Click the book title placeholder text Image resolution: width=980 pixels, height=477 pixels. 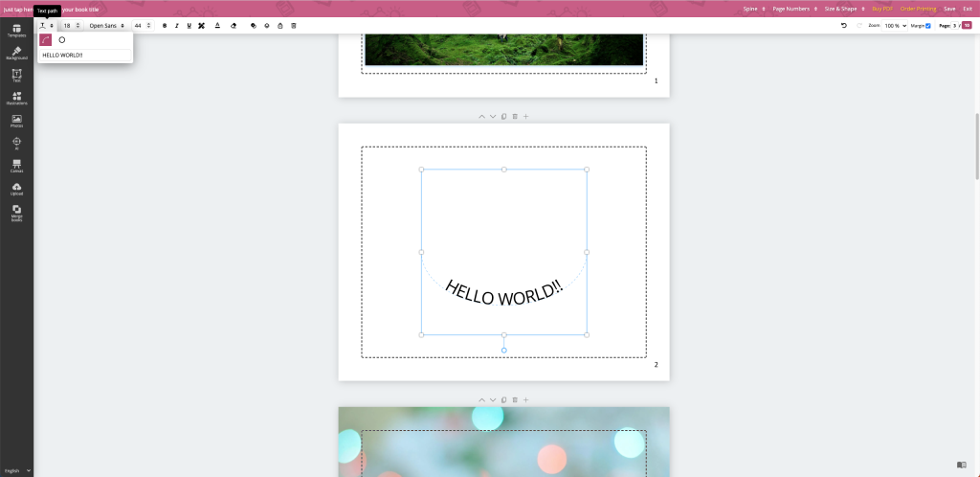52,10
